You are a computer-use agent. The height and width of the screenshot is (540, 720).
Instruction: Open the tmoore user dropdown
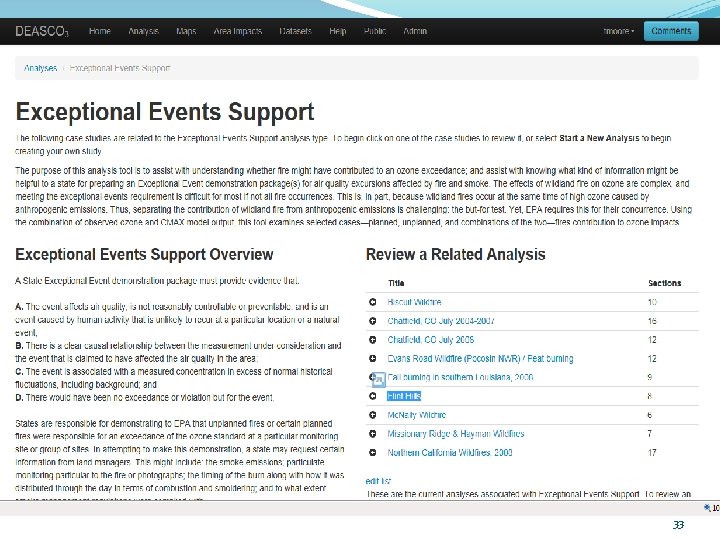619,31
